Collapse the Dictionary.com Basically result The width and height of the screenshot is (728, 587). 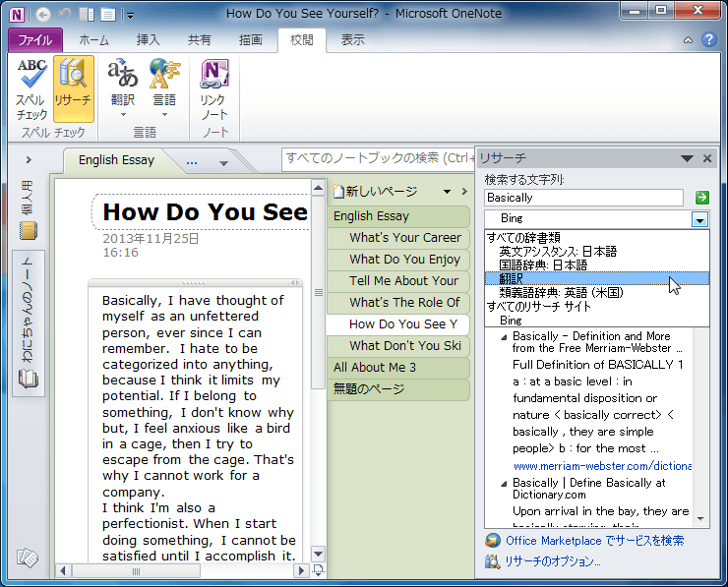coord(504,484)
